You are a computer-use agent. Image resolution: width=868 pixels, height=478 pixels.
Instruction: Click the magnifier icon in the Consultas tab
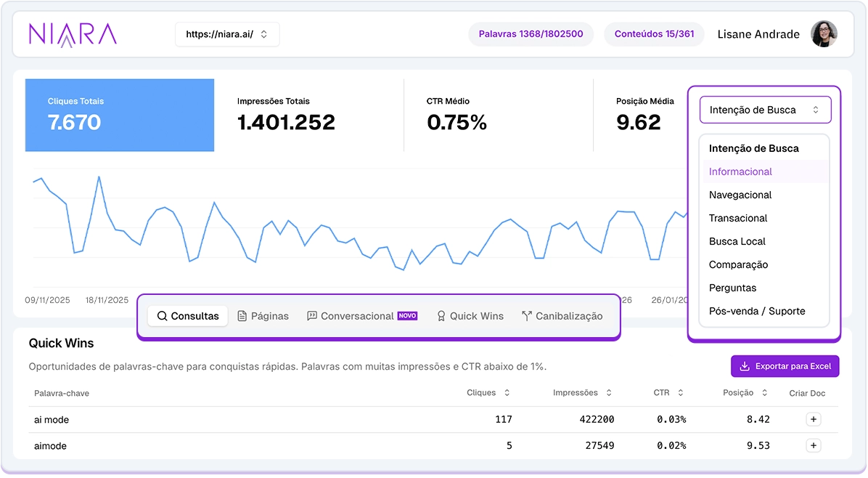pos(163,315)
